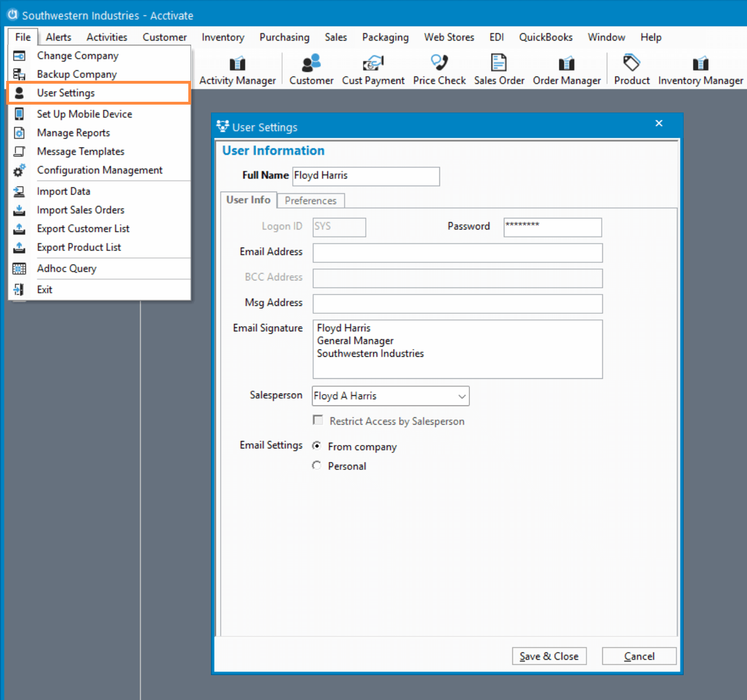Open Order Manager from the toolbar
The image size is (747, 700).
pyautogui.click(x=567, y=71)
